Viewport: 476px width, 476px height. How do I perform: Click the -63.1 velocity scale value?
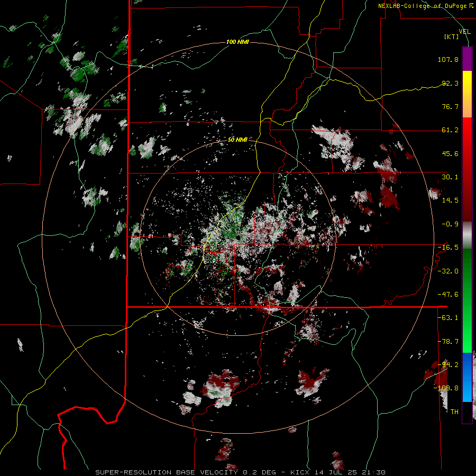(448, 318)
